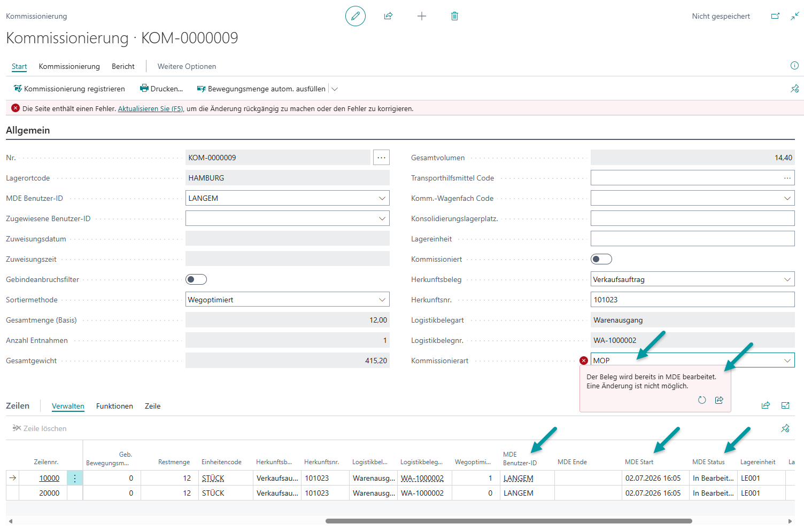The height and width of the screenshot is (532, 804).
Task: Click the share icon in page header
Action: pos(389,16)
